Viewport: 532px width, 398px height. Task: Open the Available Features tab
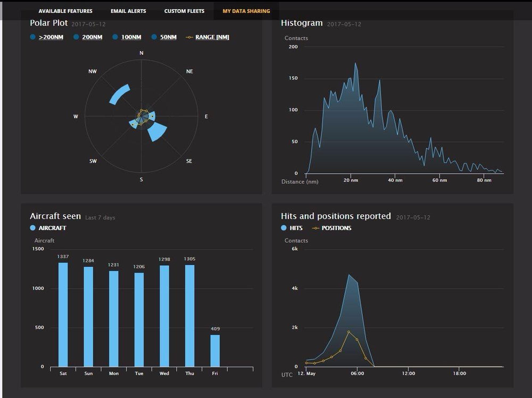(65, 11)
